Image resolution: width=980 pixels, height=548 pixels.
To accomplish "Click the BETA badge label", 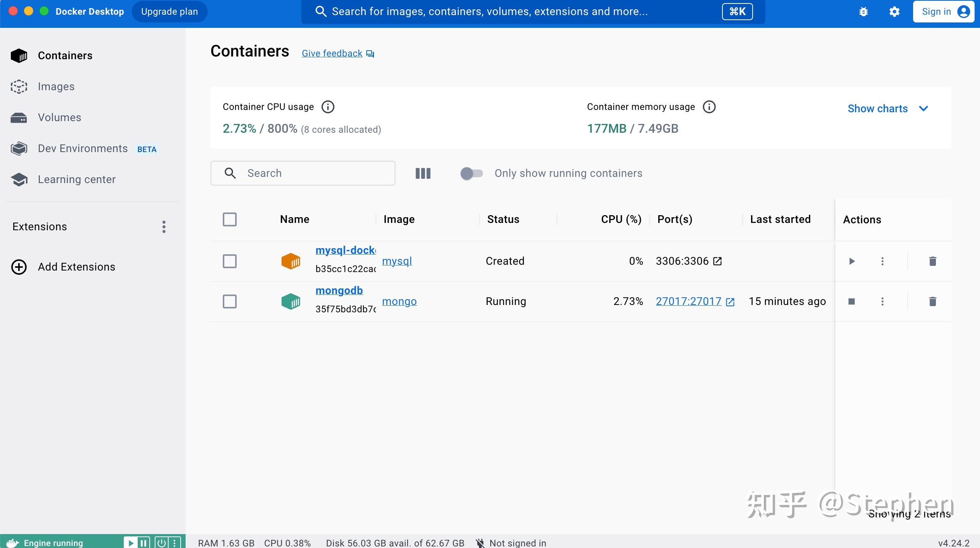I will (x=147, y=149).
